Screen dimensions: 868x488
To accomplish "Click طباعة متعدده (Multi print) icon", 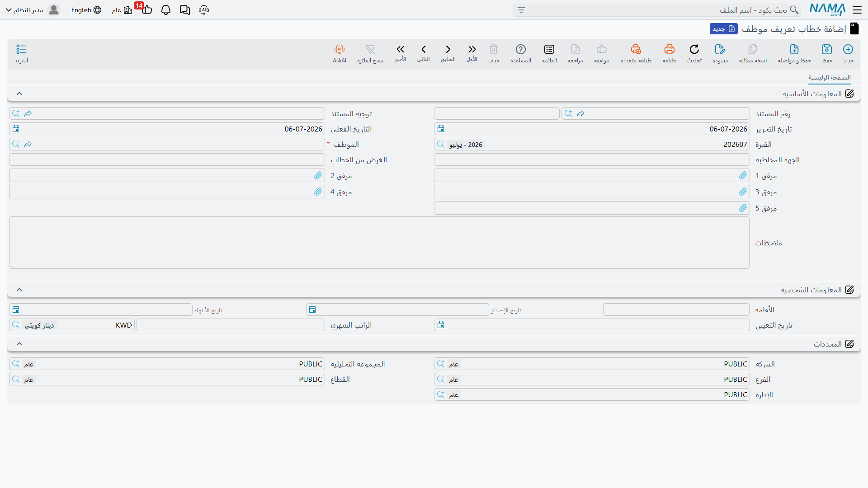I will click(636, 49).
